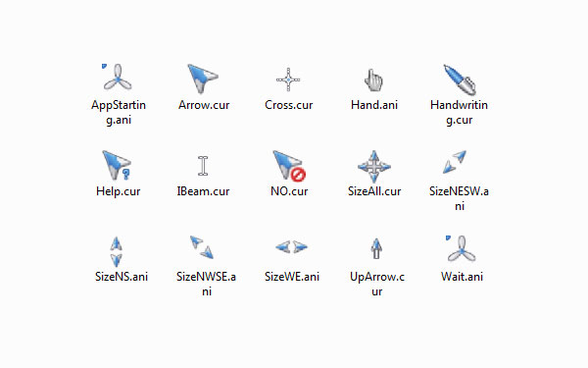Click the SizeNWSE.ani diagonal resize icon

click(x=202, y=247)
